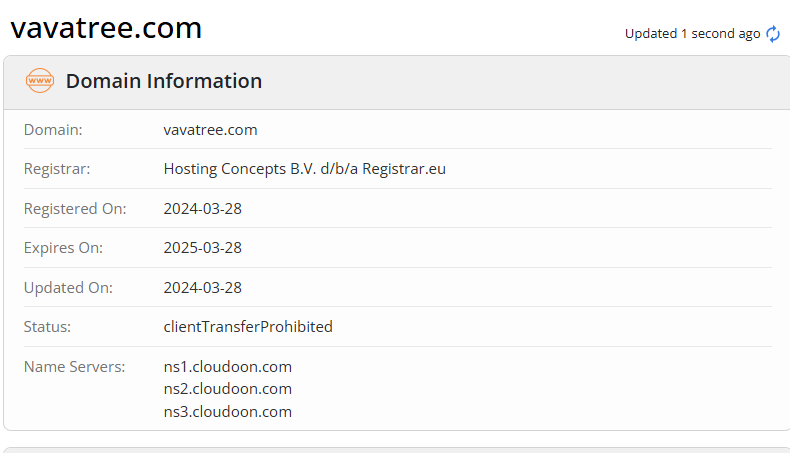Click the "Expires On:" field label
Image resolution: width=790 pixels, height=453 pixels.
click(x=63, y=248)
